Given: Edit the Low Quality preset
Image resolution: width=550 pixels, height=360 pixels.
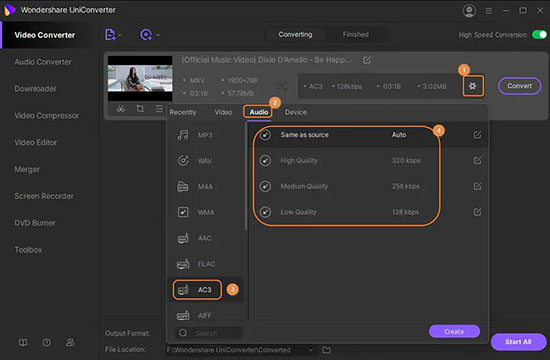Looking at the screenshot, I should click(477, 212).
